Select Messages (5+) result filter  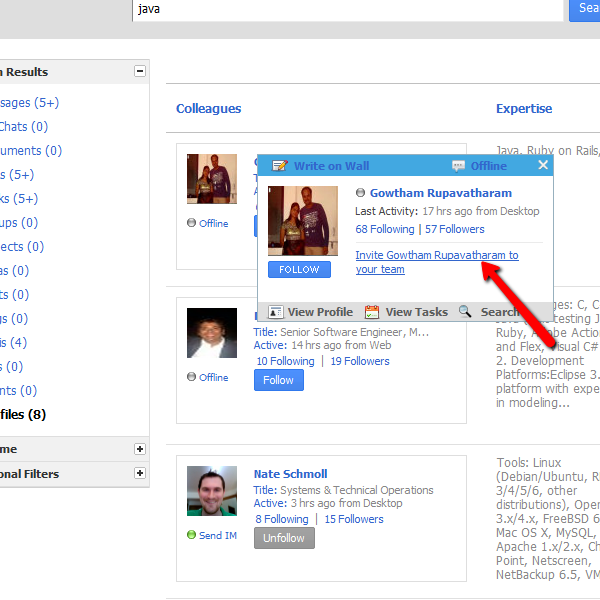tap(29, 103)
